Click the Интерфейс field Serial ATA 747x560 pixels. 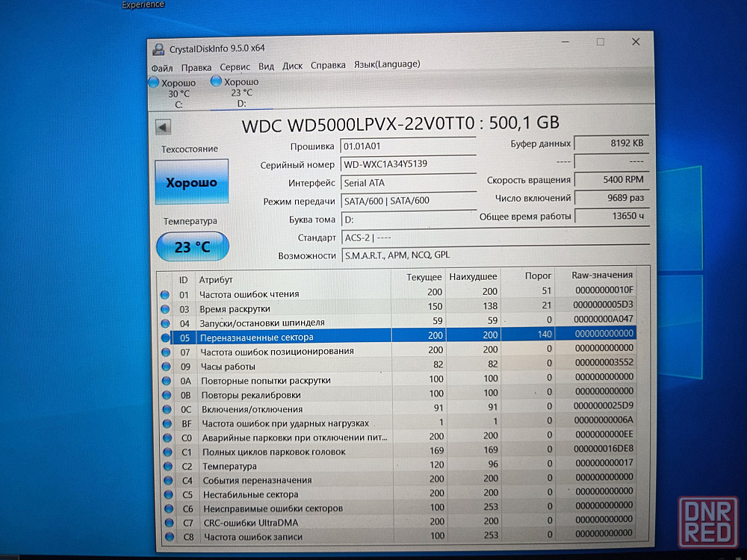409,183
